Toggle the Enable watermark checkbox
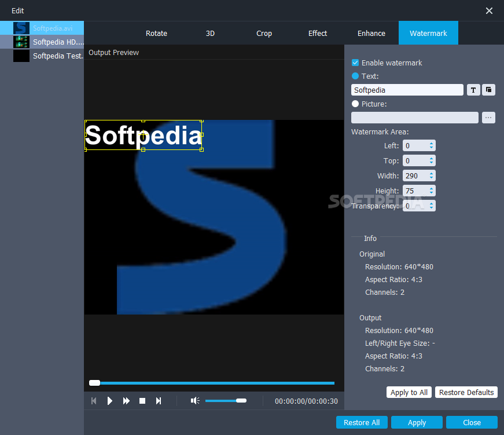The height and width of the screenshot is (435, 504). [355, 63]
